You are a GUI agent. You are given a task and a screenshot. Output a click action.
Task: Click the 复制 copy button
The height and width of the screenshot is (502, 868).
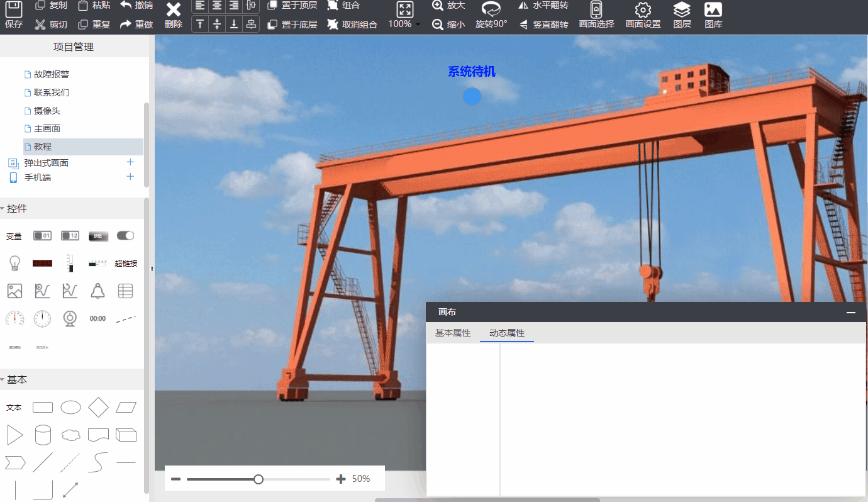coord(51,5)
